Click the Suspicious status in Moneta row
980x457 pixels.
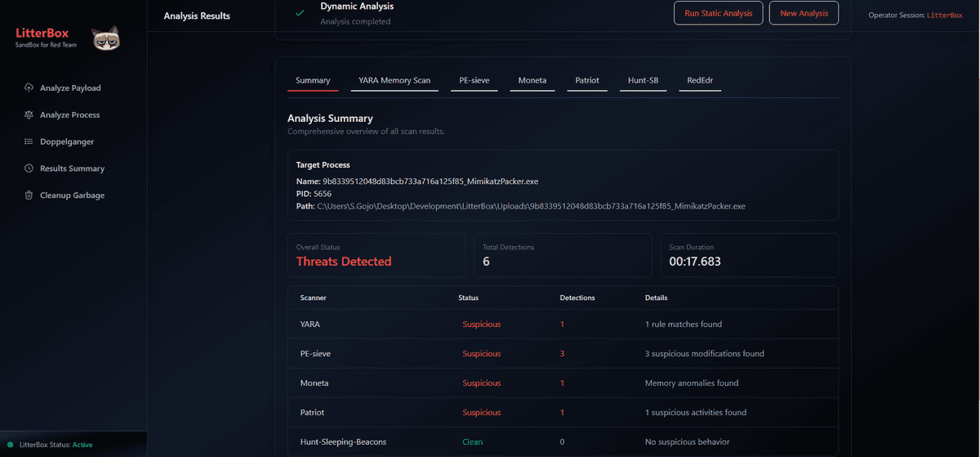[x=482, y=383]
